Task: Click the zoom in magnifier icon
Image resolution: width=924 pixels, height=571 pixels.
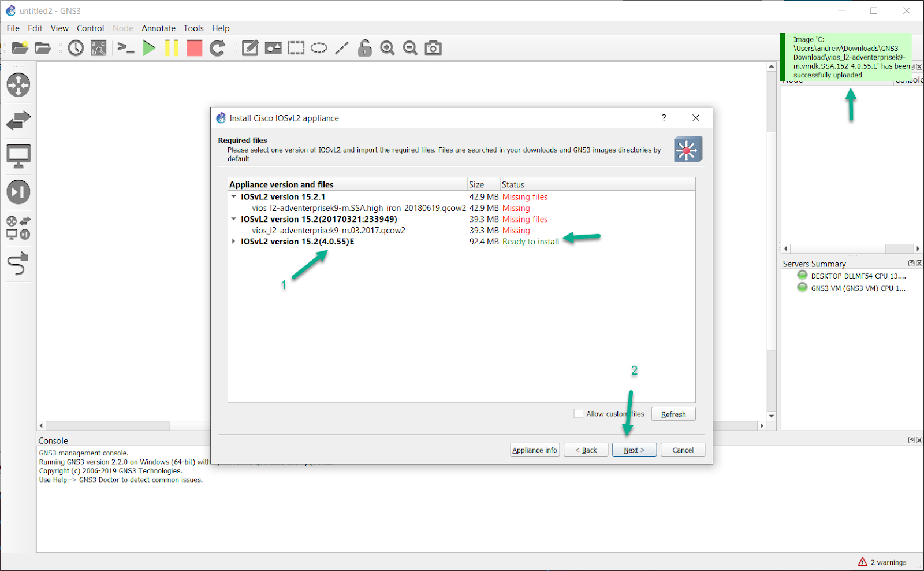Action: 388,48
